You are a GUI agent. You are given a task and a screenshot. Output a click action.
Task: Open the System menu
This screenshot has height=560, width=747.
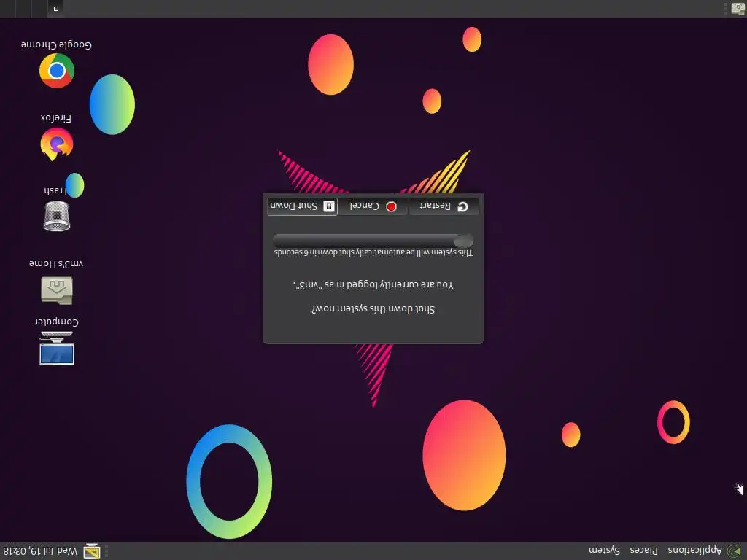tap(604, 551)
